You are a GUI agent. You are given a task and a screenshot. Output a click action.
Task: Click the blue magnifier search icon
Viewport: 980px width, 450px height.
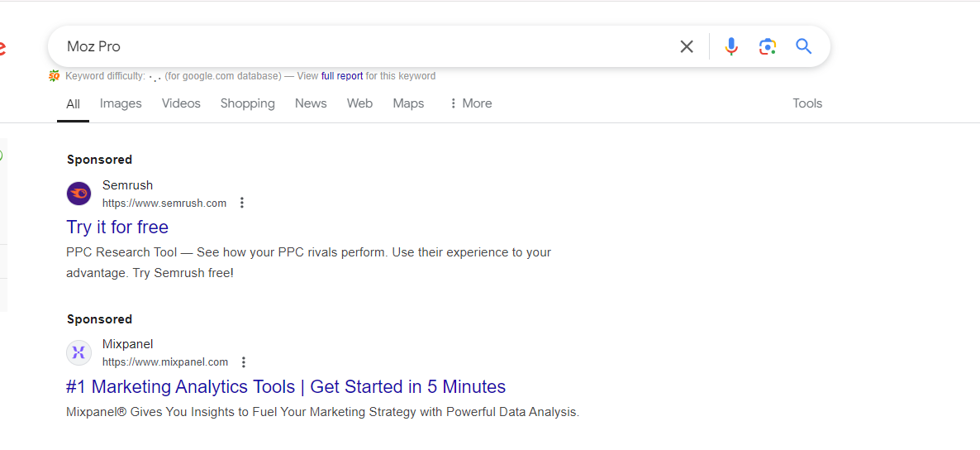pyautogui.click(x=804, y=46)
